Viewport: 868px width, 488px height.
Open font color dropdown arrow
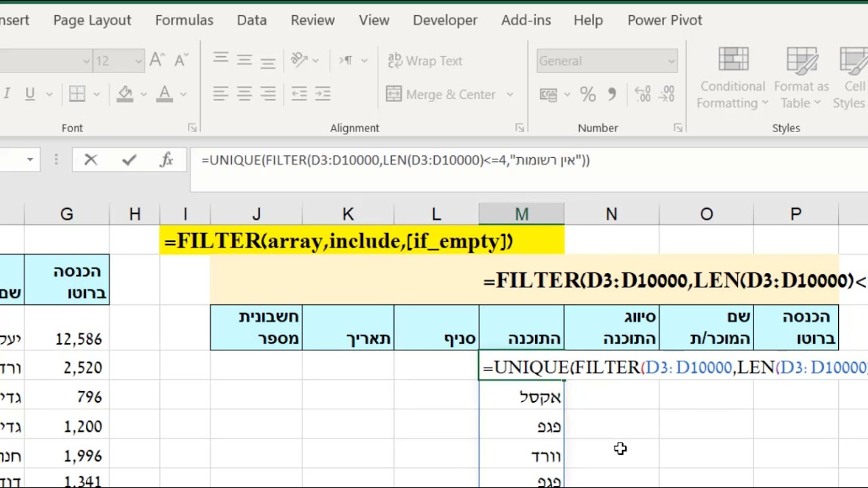tap(183, 94)
